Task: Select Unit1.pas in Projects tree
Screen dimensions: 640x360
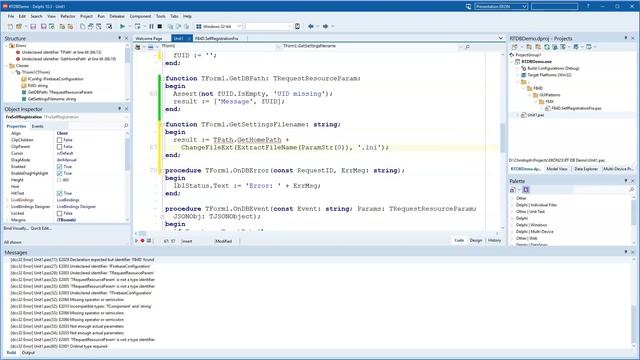Action: (x=536, y=115)
